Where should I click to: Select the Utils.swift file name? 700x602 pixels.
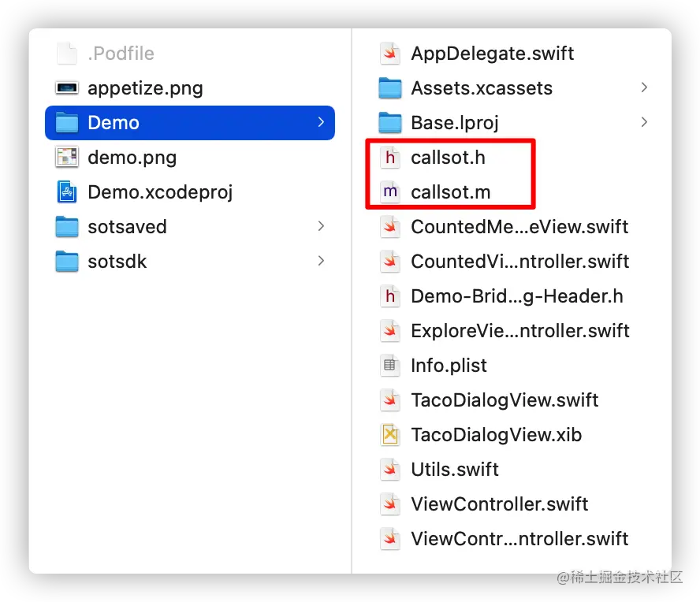(x=455, y=470)
